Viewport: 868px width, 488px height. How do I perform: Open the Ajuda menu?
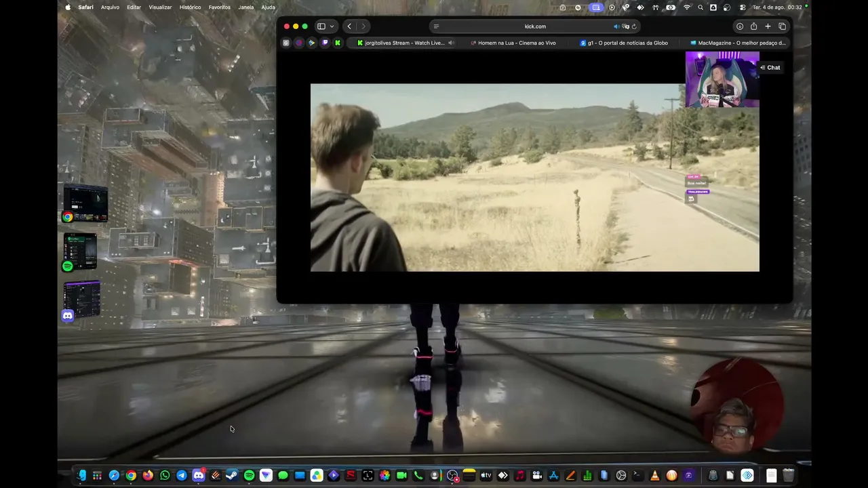click(x=268, y=7)
